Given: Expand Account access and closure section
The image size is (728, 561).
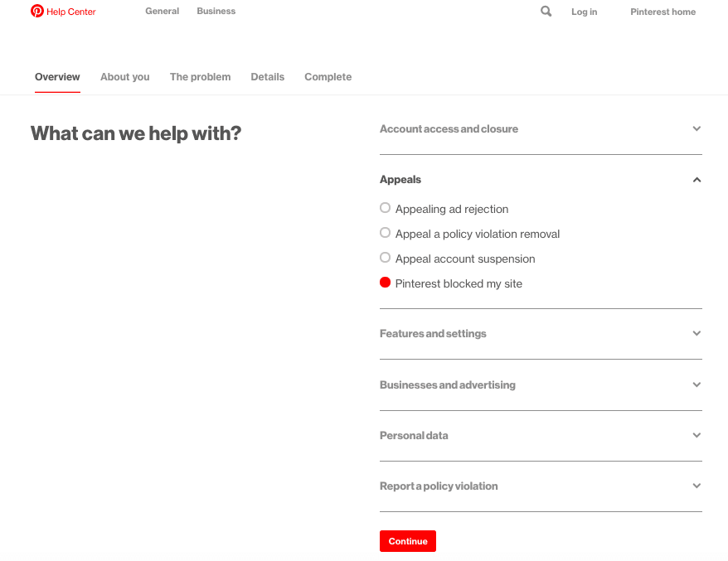Looking at the screenshot, I should click(541, 129).
